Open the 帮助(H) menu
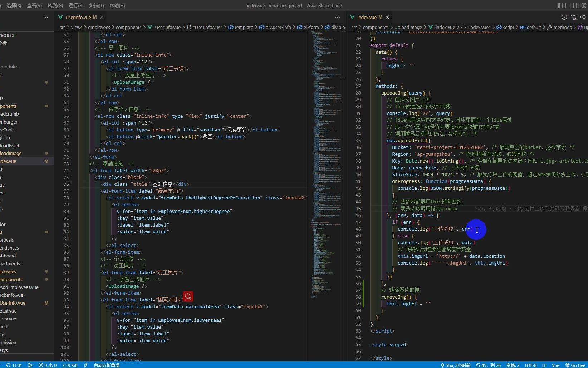This screenshot has width=588, height=368. (x=117, y=5)
